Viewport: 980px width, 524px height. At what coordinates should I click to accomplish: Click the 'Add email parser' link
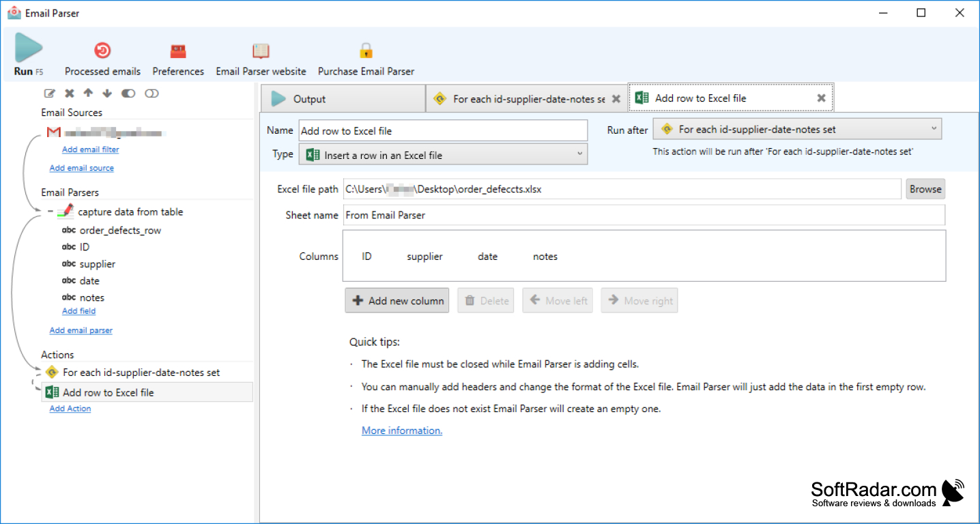coord(81,330)
